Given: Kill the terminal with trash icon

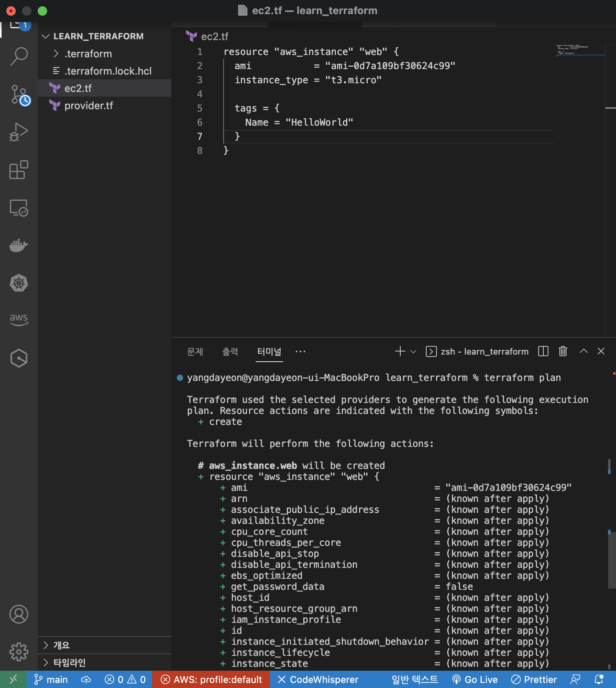Looking at the screenshot, I should 563,351.
